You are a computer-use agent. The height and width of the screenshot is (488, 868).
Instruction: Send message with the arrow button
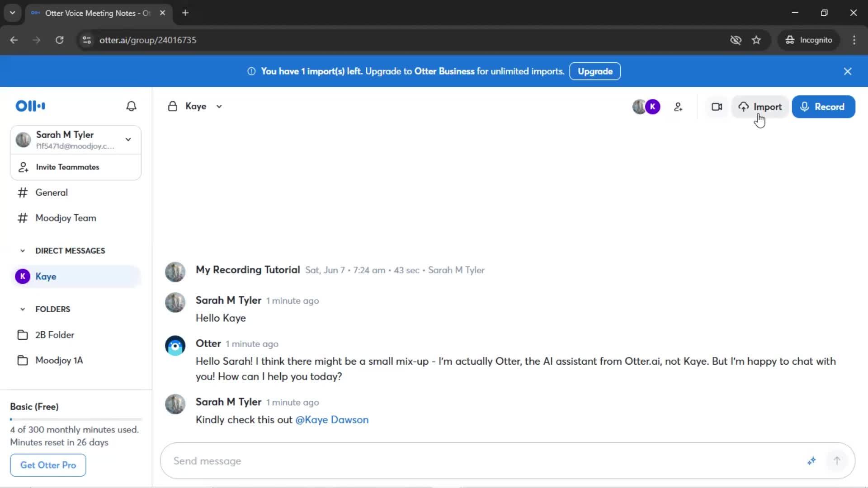(x=837, y=461)
